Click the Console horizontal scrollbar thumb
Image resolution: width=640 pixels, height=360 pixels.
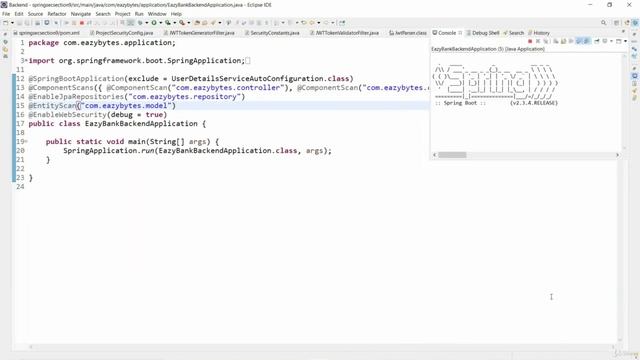click(x=452, y=155)
